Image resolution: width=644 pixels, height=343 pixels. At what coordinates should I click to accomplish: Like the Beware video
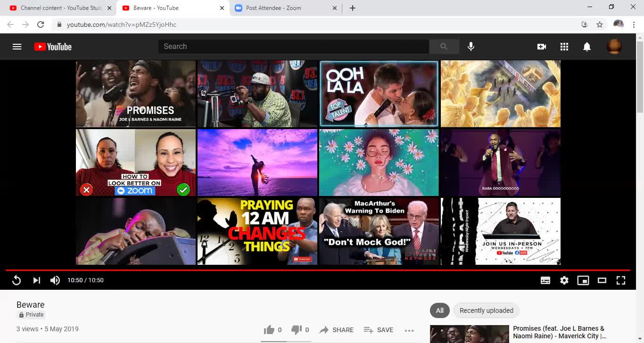point(272,330)
